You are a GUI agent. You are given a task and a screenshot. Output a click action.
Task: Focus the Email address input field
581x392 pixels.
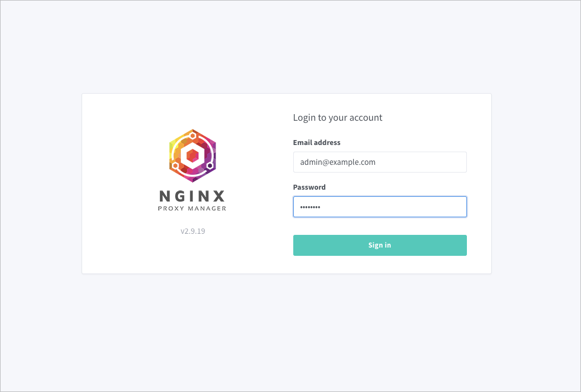(x=380, y=162)
